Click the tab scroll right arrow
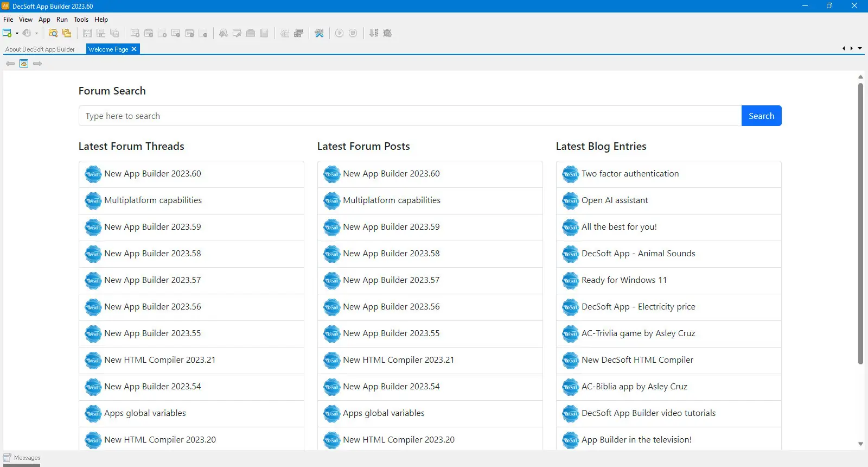Screen dimensions: 868x467 coord(852,48)
